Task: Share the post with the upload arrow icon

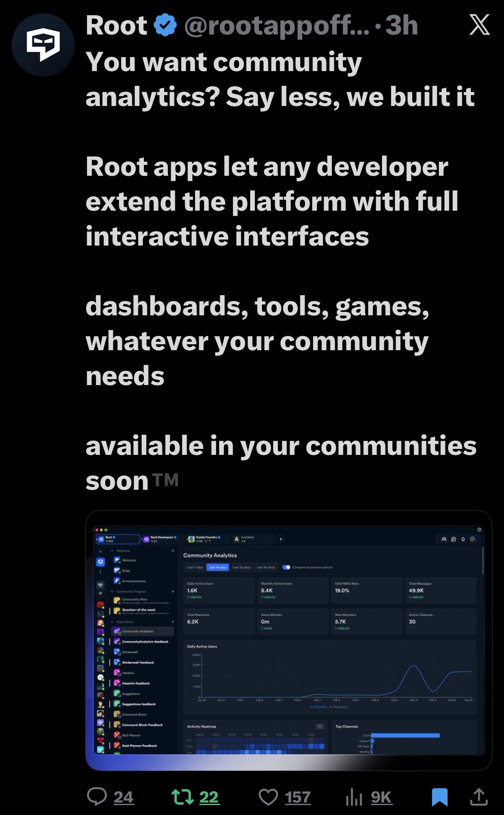Action: (479, 797)
